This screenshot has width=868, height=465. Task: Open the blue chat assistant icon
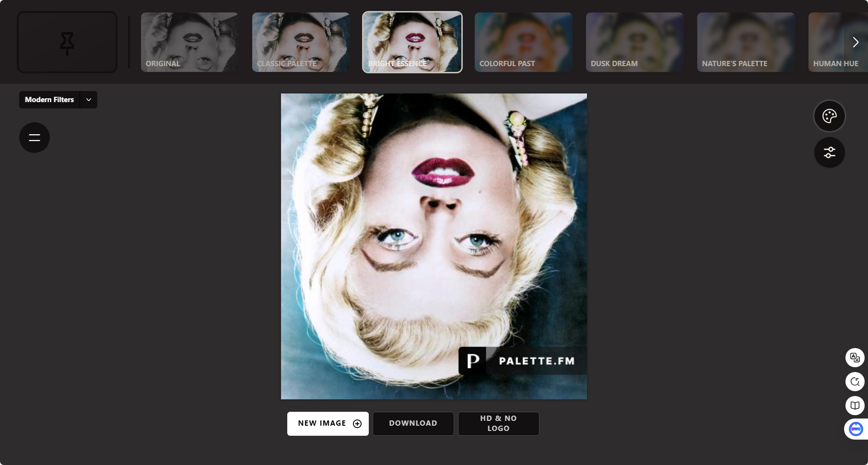[x=856, y=429]
